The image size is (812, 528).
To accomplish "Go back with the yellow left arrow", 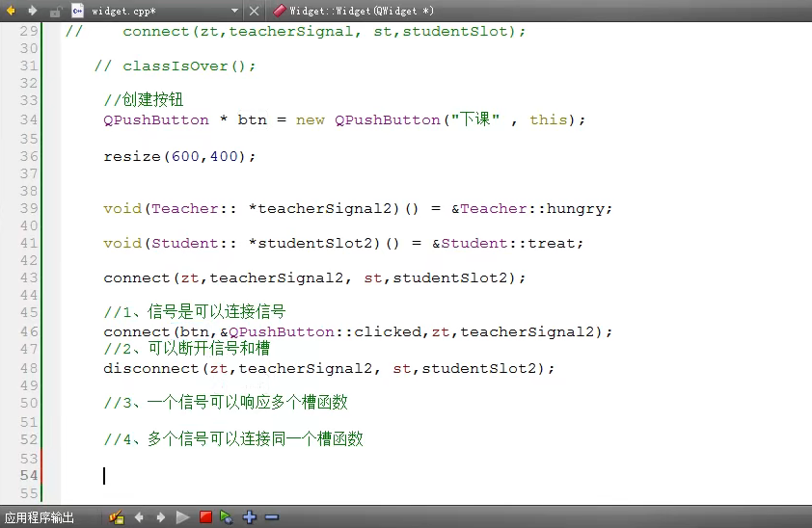I will point(11,11).
